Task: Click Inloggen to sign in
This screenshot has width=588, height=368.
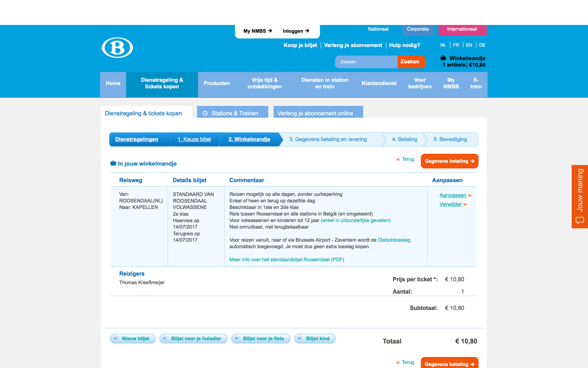Action: point(296,31)
